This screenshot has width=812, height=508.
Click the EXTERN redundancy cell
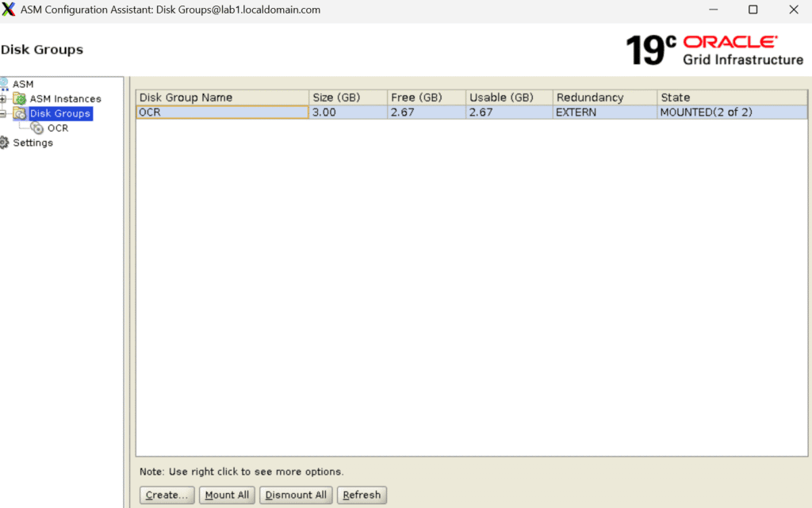[605, 113]
